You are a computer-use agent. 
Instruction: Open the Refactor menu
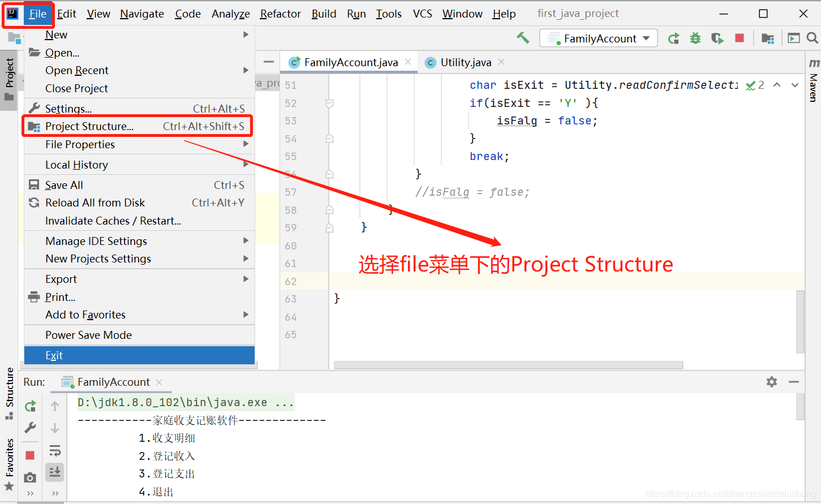tap(280, 14)
